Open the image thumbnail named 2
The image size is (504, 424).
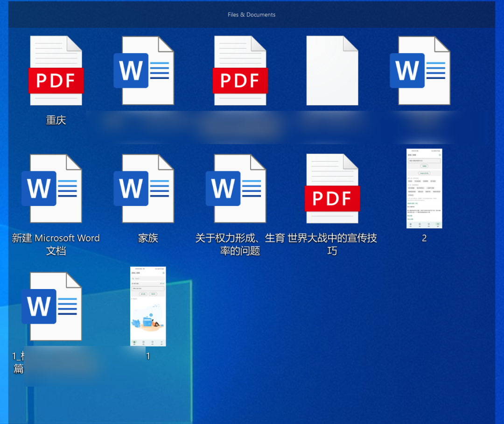click(424, 189)
